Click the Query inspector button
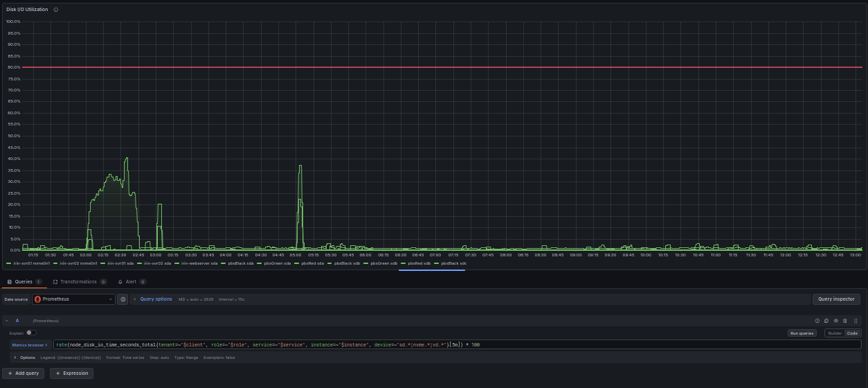 point(836,299)
